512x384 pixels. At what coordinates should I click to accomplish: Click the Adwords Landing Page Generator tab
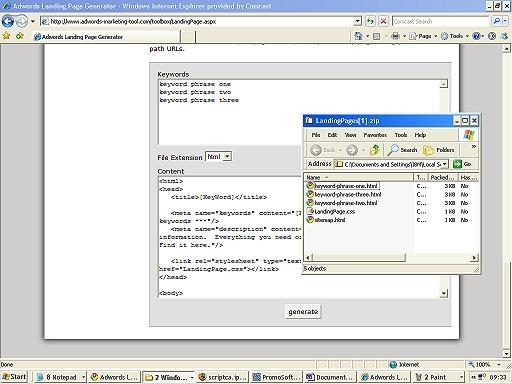coord(106,37)
